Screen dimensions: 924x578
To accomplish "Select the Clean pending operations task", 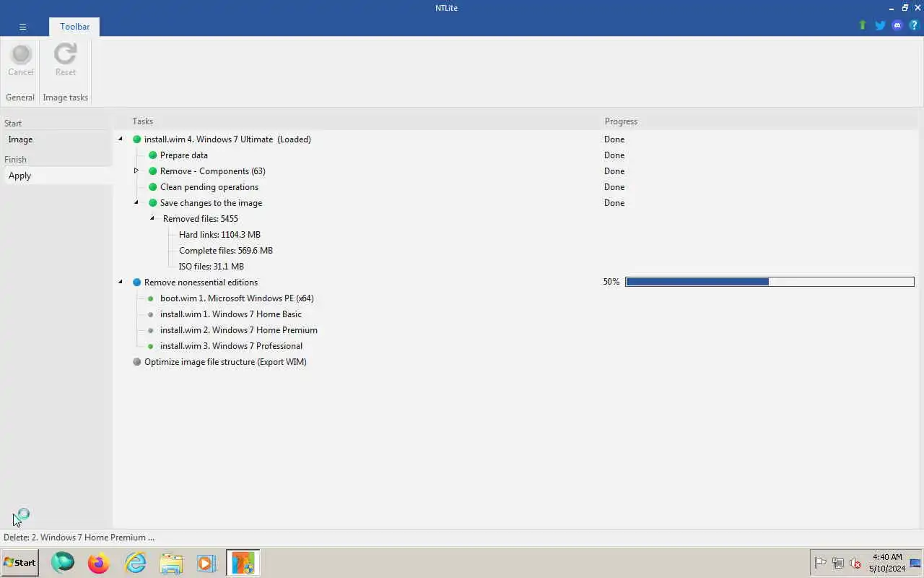I will click(x=209, y=187).
